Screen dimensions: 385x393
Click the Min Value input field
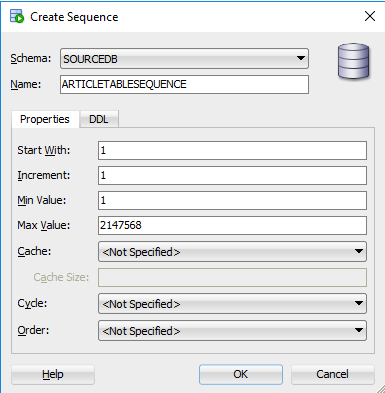click(232, 200)
